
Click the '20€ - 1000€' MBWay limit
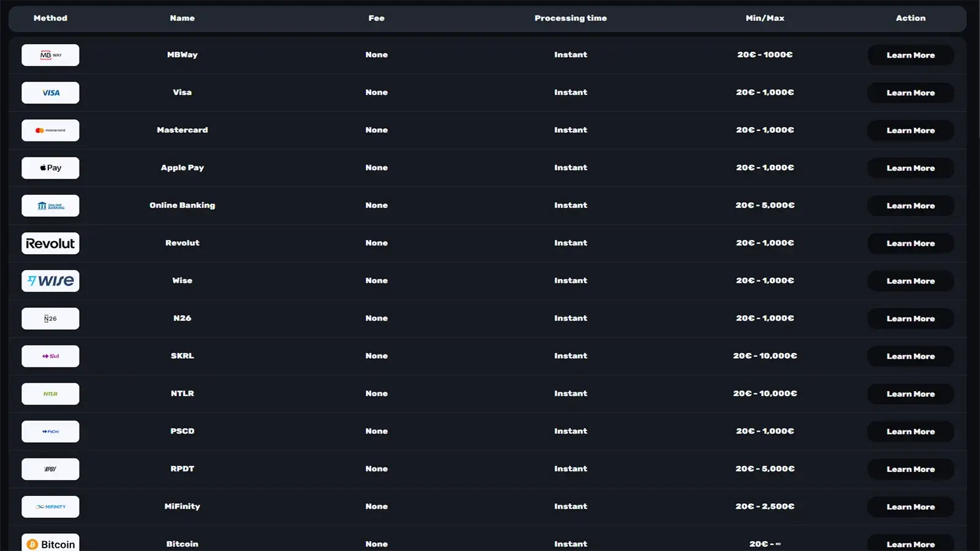pyautogui.click(x=765, y=54)
